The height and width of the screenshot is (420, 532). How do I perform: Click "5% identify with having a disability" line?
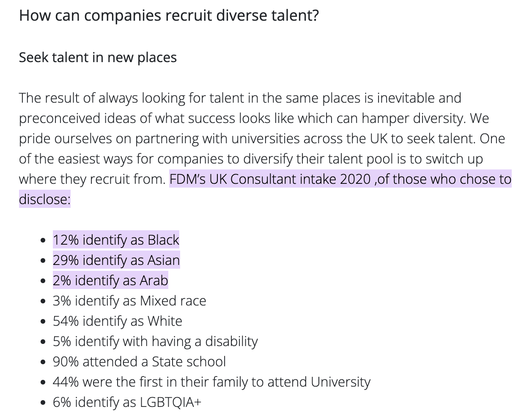click(155, 341)
